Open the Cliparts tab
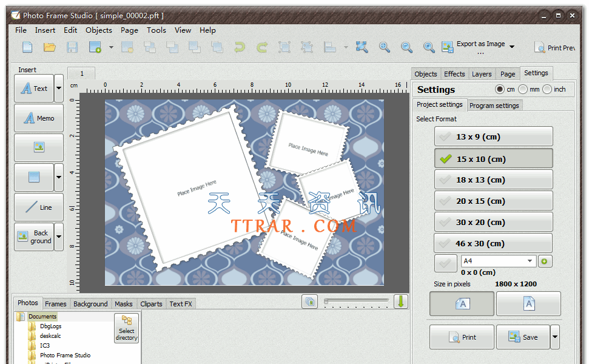 click(151, 304)
